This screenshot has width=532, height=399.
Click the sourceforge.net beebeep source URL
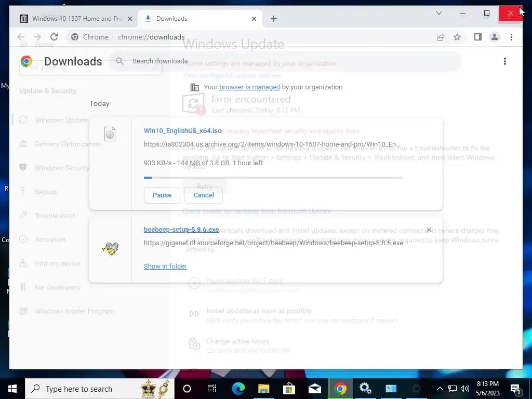273,243
